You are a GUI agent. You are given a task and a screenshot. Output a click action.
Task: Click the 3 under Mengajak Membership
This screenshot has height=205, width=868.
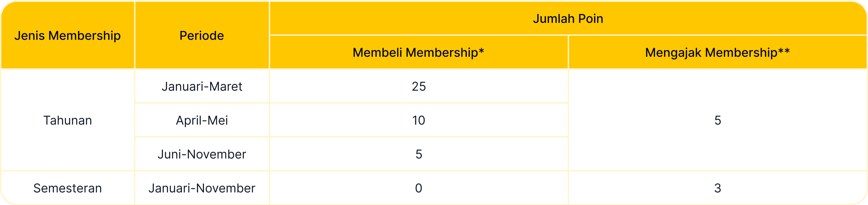(x=718, y=188)
